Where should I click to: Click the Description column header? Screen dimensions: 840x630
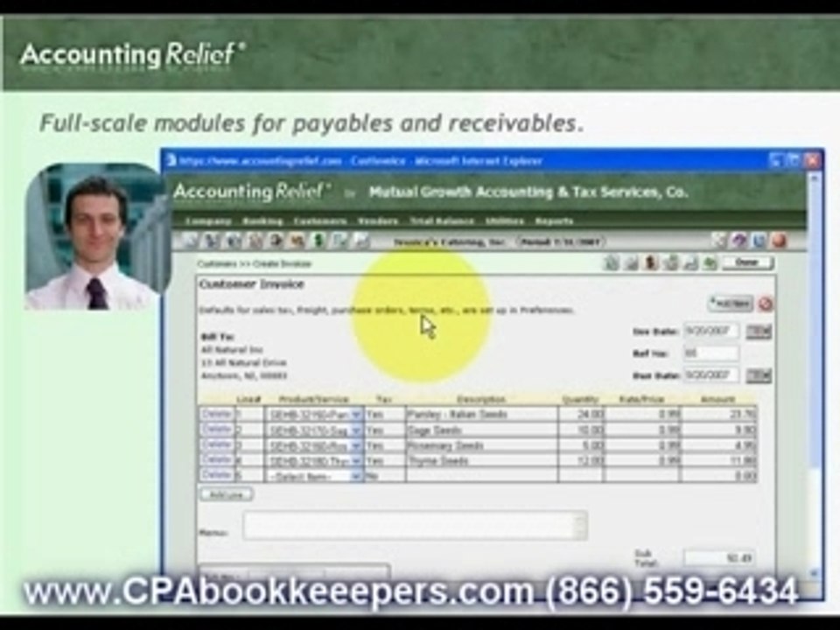(x=481, y=399)
